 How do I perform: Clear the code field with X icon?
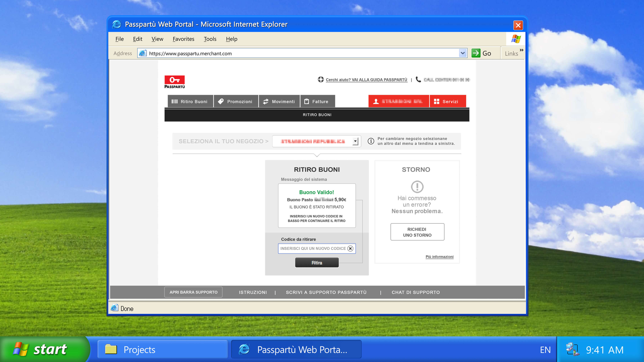pos(350,249)
